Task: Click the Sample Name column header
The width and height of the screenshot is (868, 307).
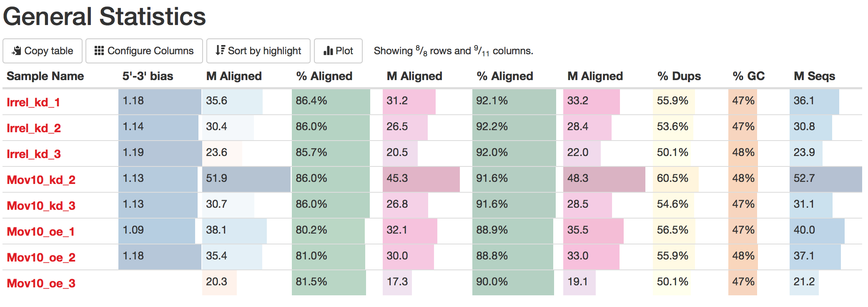Action: tap(45, 76)
